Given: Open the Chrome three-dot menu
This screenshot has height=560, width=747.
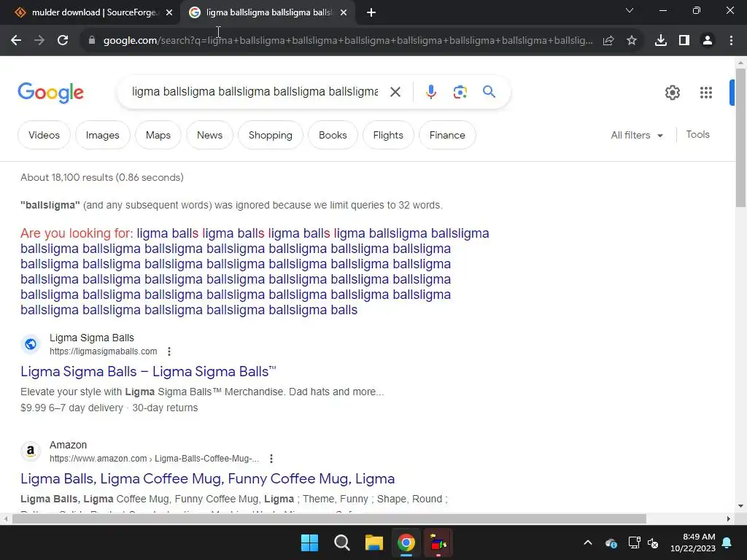Looking at the screenshot, I should point(731,41).
